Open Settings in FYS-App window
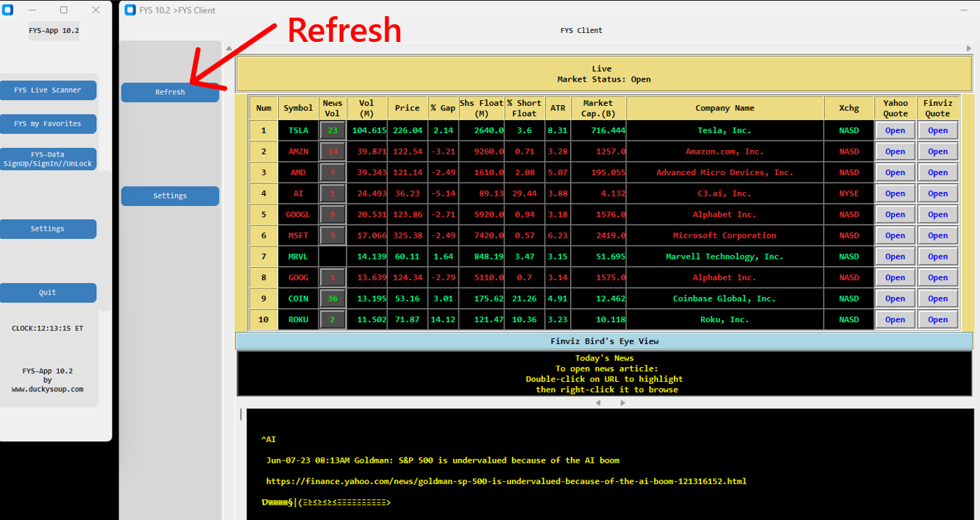Screen dimensions: 980x520 [48, 229]
